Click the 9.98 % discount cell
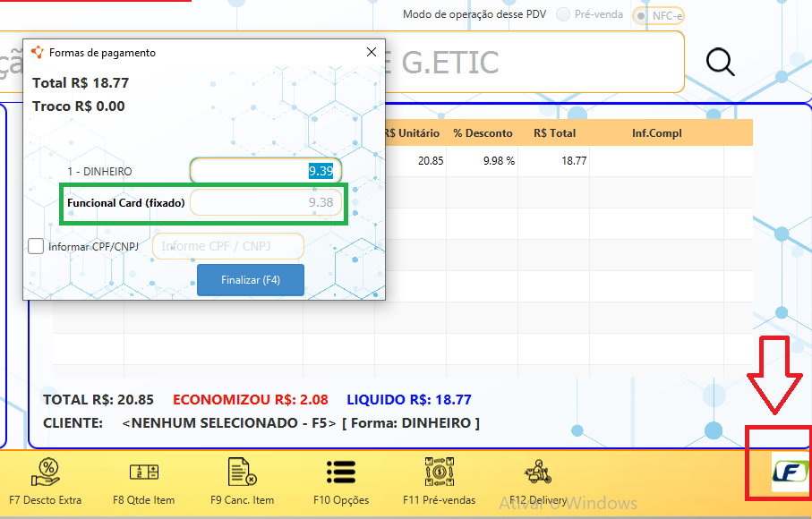 coord(483,161)
